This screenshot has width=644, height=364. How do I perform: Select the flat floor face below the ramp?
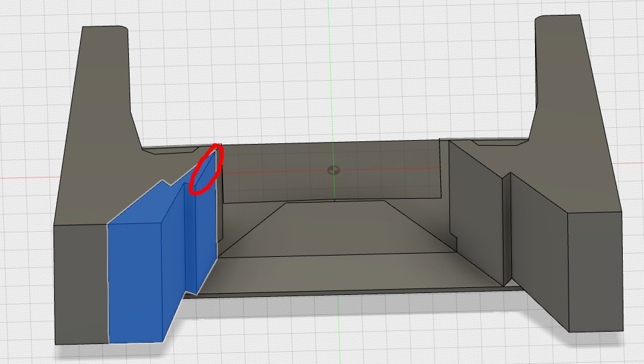(x=349, y=273)
